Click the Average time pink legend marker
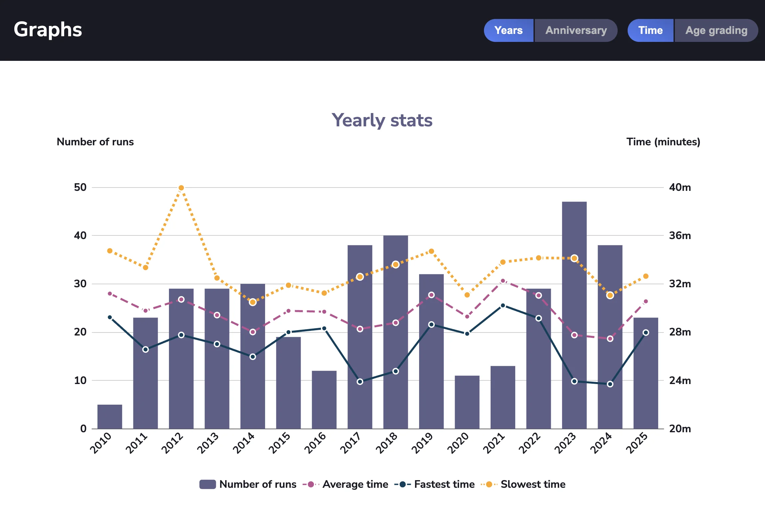This screenshot has width=765, height=532. pyautogui.click(x=310, y=484)
